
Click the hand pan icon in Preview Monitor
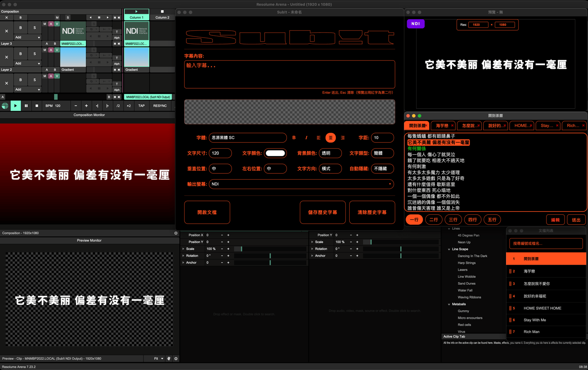pos(169,359)
